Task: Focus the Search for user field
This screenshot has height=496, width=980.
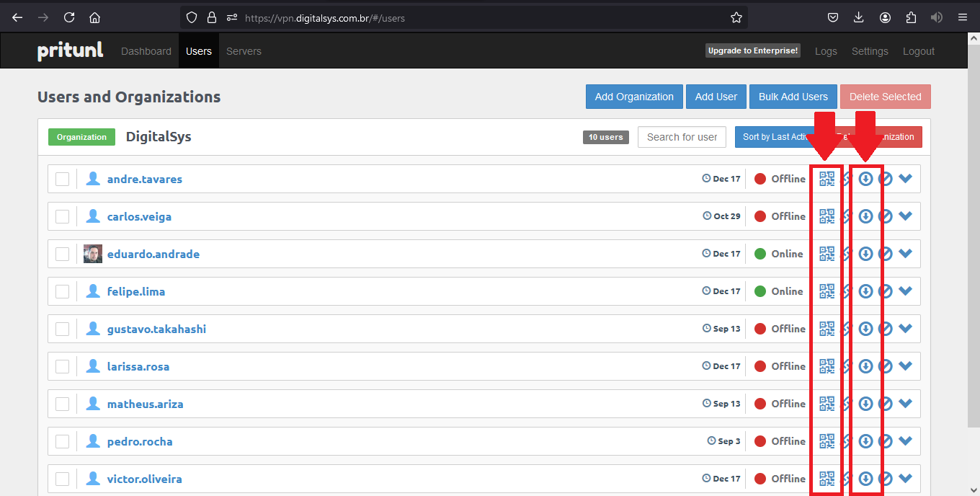Action: click(x=682, y=137)
